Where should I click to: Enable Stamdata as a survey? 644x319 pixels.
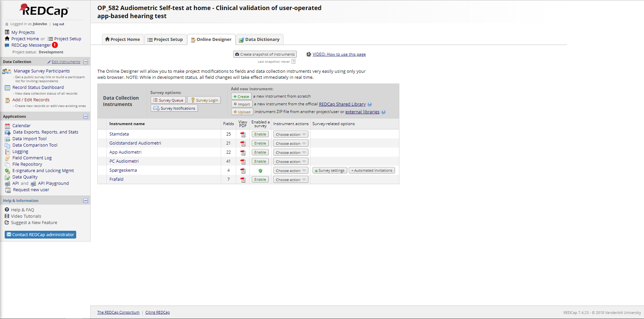[x=260, y=134]
